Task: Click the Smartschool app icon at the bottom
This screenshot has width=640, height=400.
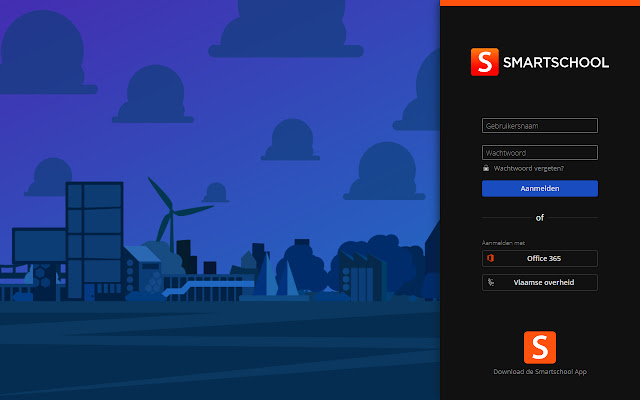Action: tap(540, 347)
